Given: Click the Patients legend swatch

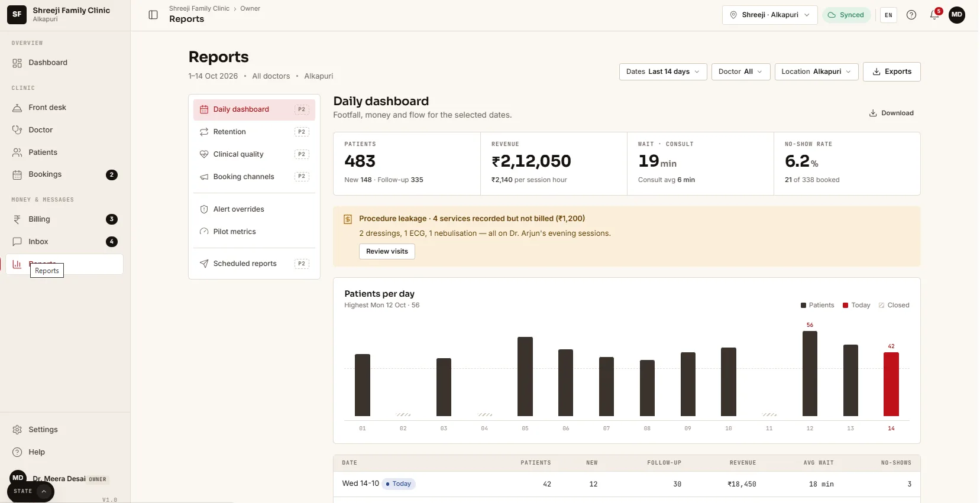Looking at the screenshot, I should click(x=803, y=306).
